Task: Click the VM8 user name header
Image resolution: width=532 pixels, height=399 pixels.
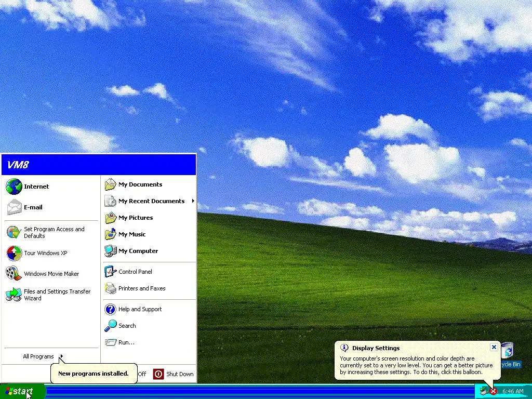Action: (18, 165)
